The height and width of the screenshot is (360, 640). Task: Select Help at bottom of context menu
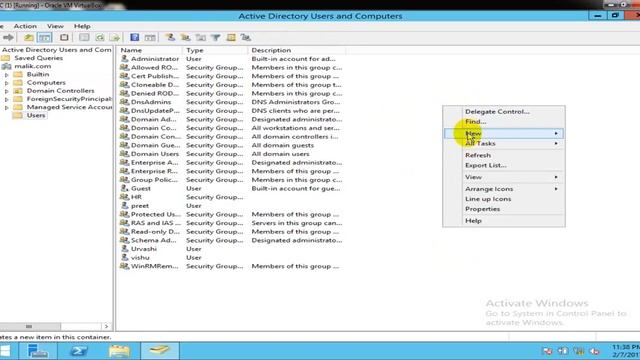point(473,221)
